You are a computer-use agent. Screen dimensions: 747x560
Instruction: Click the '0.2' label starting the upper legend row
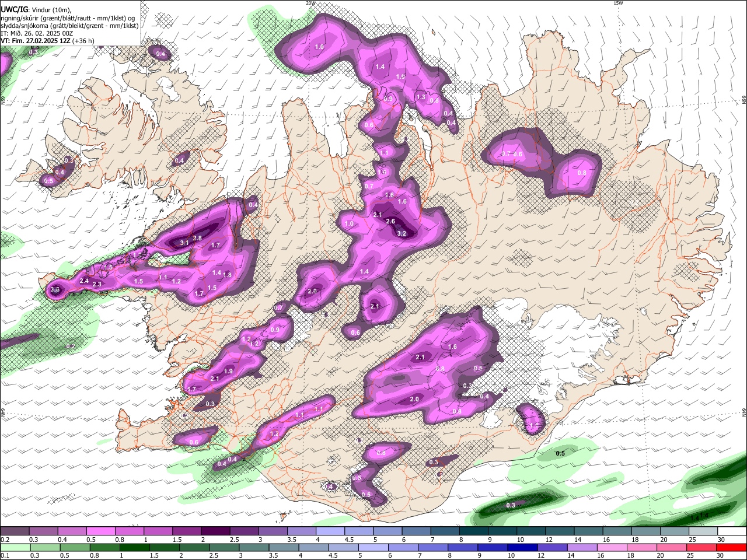4,540
